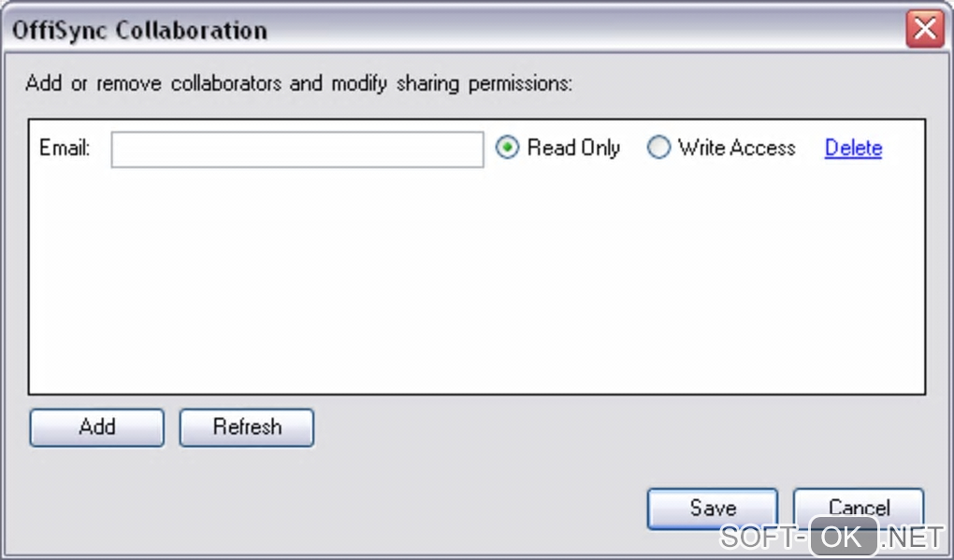954x560 pixels.
Task: Click the "Email:" field label
Action: [x=65, y=148]
